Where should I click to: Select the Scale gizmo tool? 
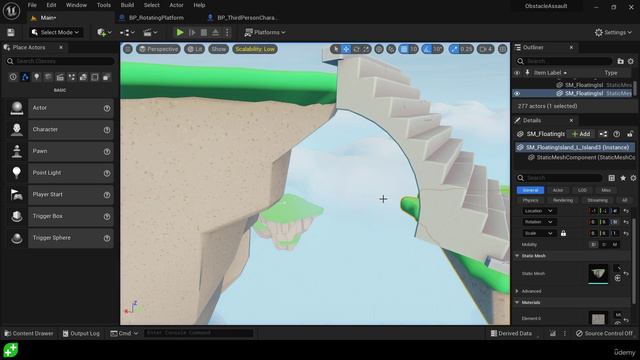(x=366, y=49)
